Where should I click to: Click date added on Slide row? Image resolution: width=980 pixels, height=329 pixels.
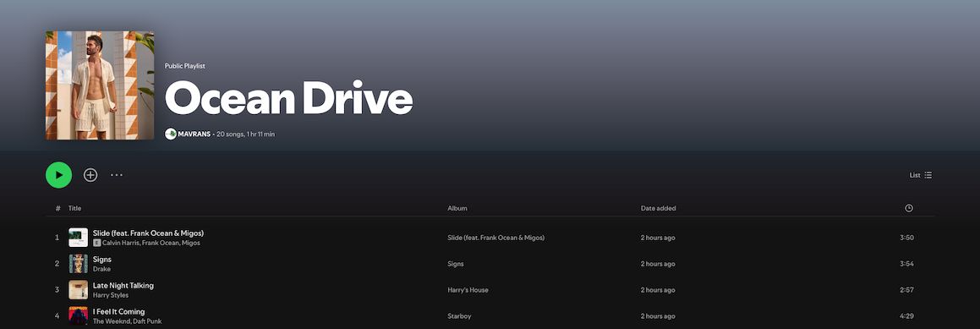tap(658, 238)
